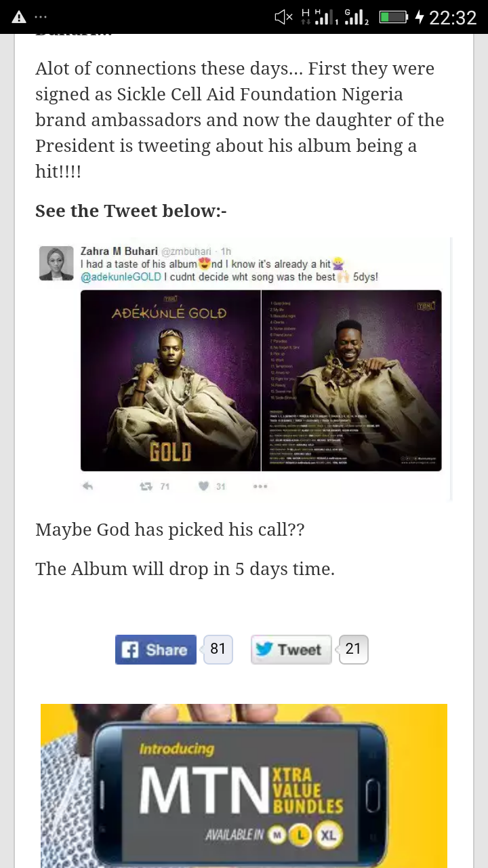Open the @adekunleGOLD mention link
Image resolution: width=488 pixels, height=868 pixels.
point(121,277)
